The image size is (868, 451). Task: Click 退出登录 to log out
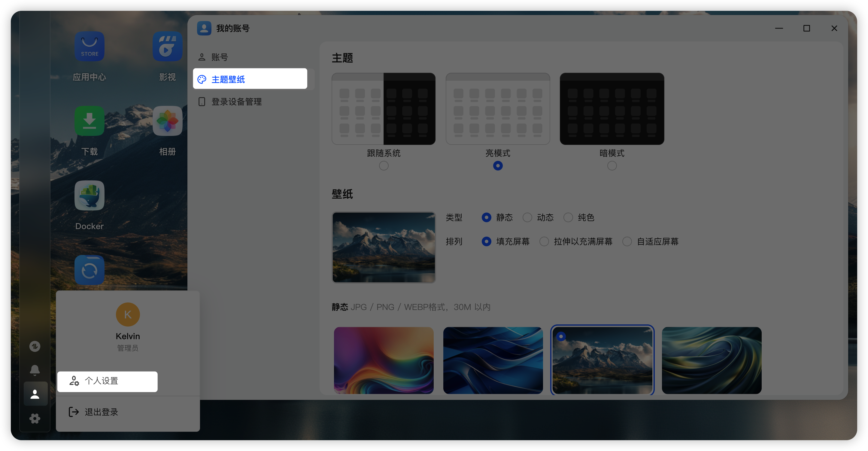[x=101, y=412]
